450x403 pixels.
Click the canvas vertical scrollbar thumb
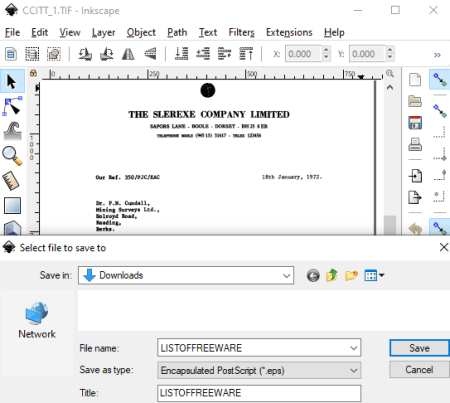click(x=390, y=225)
